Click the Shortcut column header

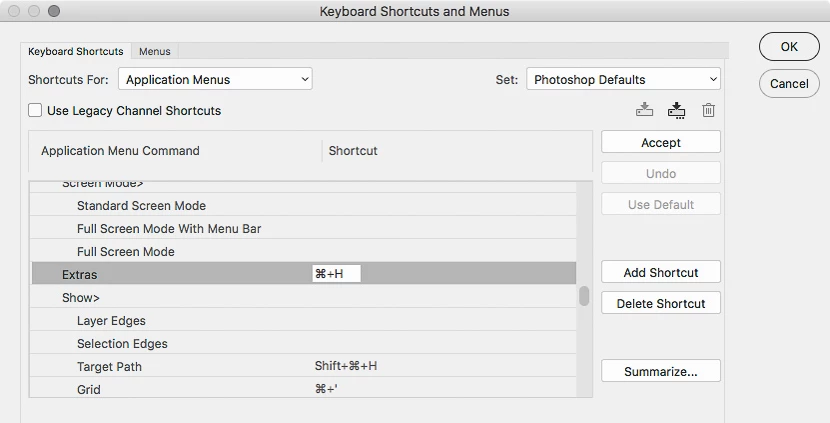(353, 150)
